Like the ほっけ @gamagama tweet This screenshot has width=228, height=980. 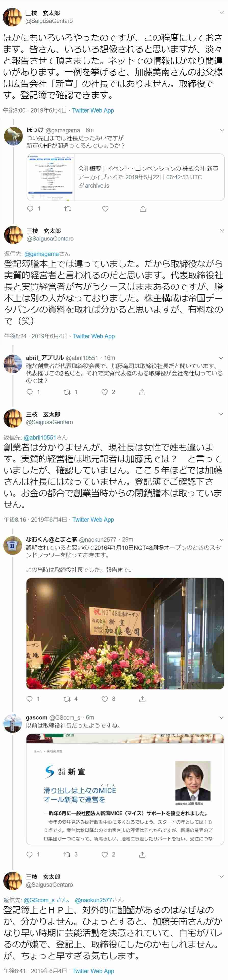(105, 208)
